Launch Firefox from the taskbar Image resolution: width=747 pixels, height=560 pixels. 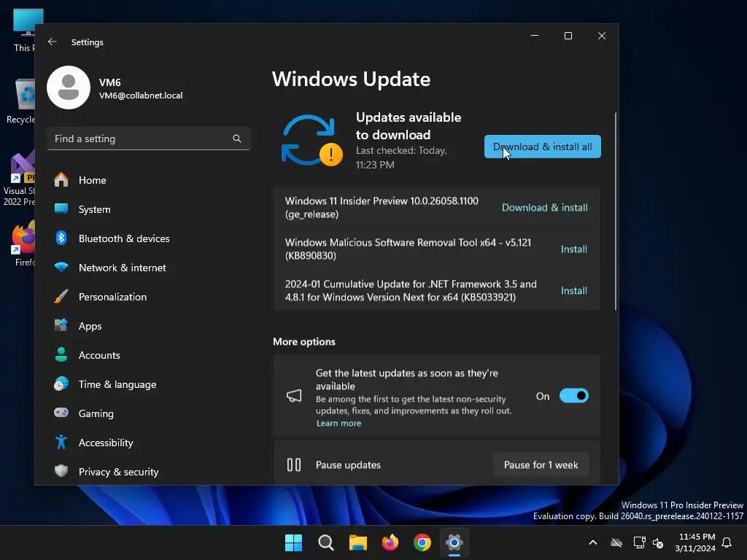coord(390,542)
